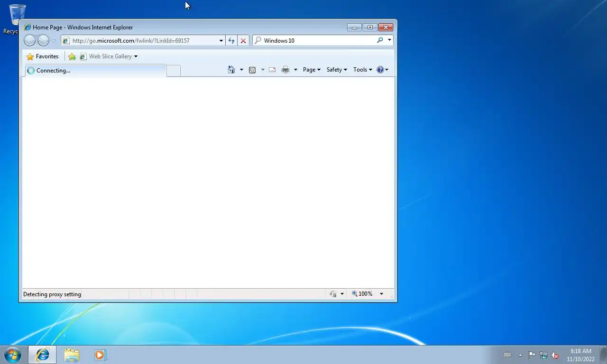
Task: Click the RSS feeds icon
Action: (x=252, y=70)
